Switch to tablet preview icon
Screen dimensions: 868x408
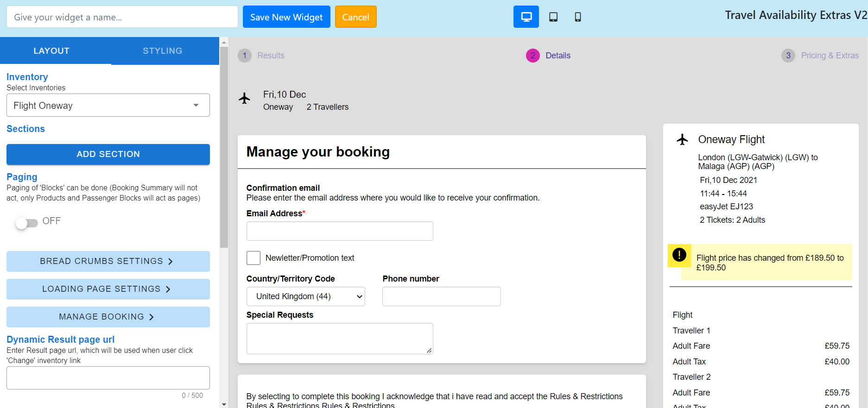click(553, 17)
